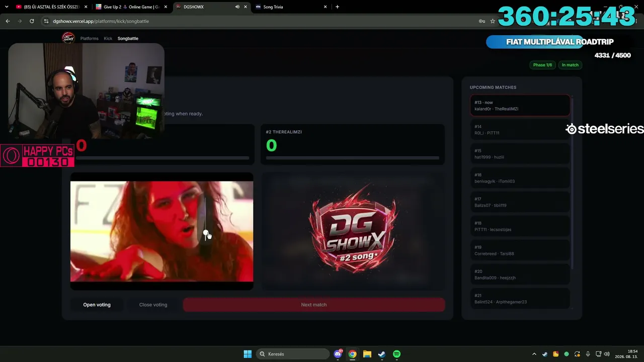Click the Steam icon in the system tray
This screenshot has width=644, height=362.
[x=545, y=354]
